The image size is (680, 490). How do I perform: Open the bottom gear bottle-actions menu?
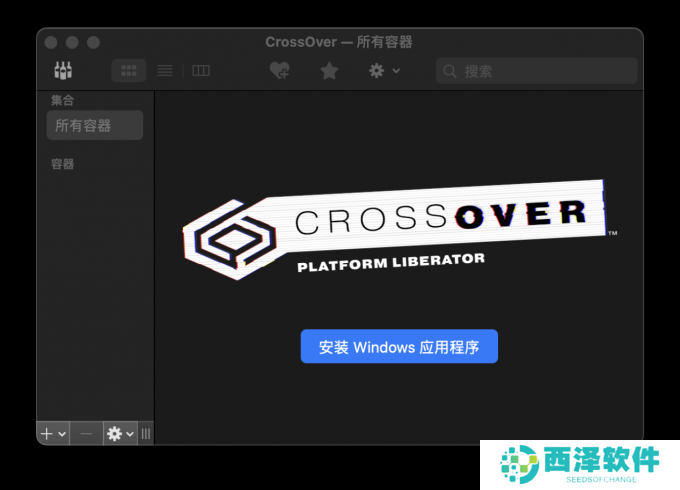click(120, 433)
